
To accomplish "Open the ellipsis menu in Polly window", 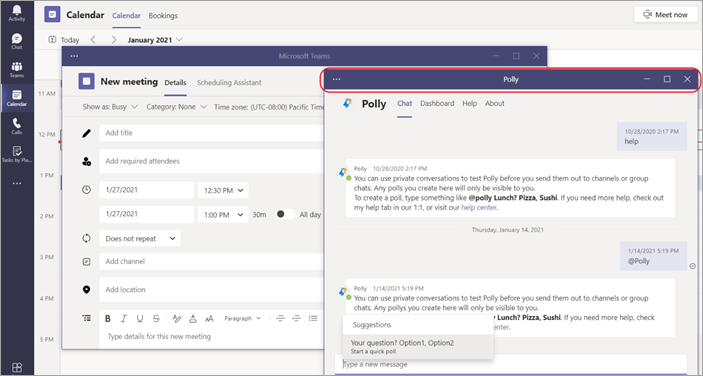I will tap(337, 79).
